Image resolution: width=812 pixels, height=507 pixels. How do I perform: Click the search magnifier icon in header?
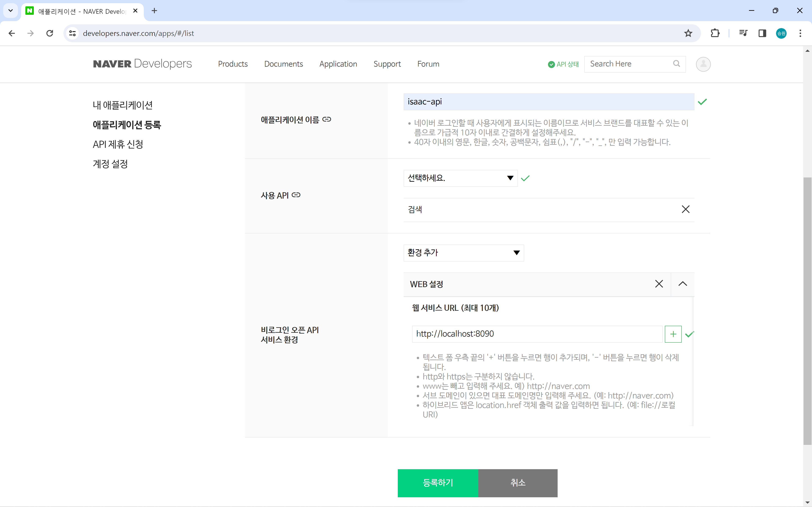(676, 64)
